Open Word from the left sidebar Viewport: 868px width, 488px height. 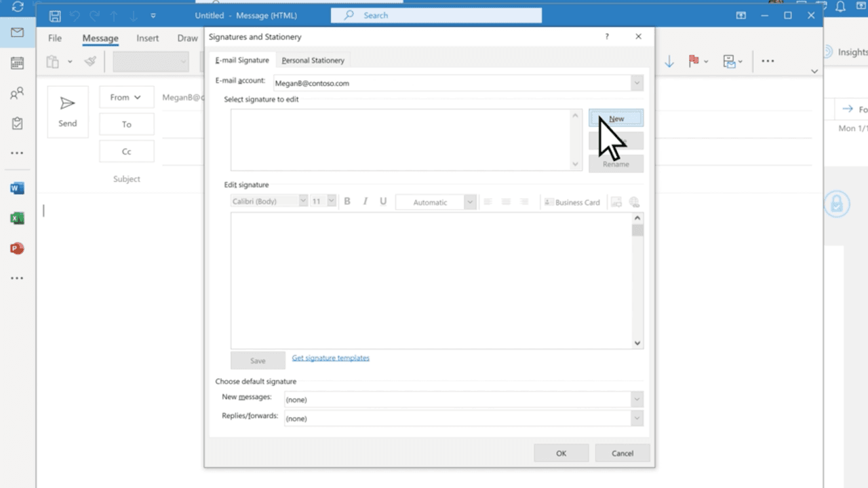coord(17,187)
